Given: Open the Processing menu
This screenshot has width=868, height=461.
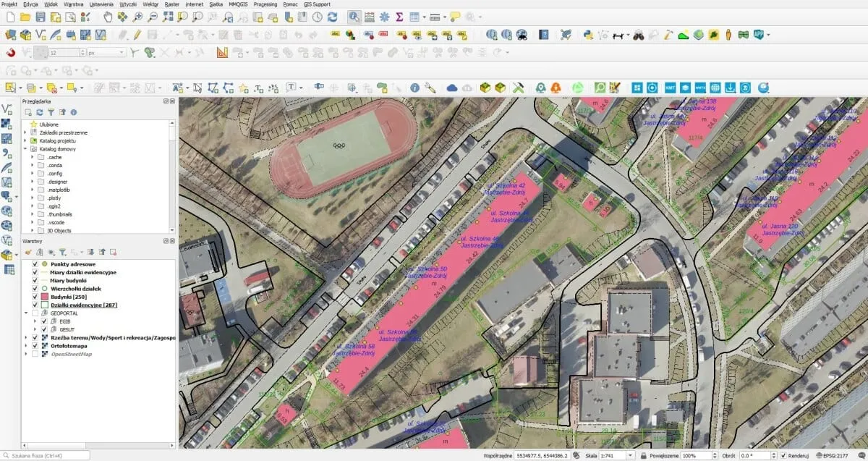Looking at the screenshot, I should (265, 4).
